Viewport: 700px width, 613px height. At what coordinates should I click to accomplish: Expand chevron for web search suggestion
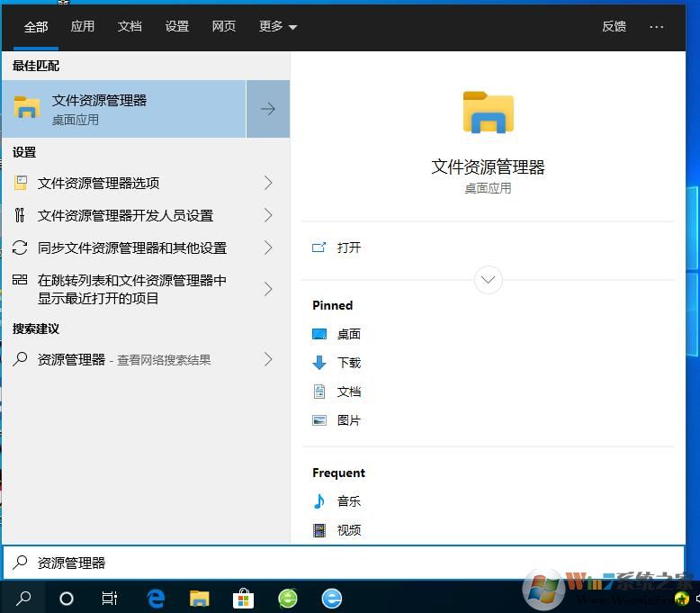268,359
